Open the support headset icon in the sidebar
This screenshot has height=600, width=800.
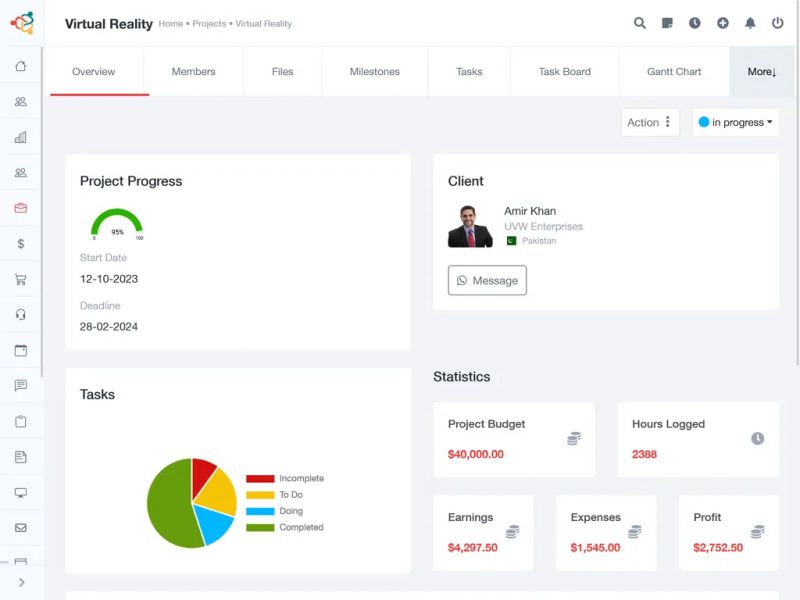pos(21,314)
